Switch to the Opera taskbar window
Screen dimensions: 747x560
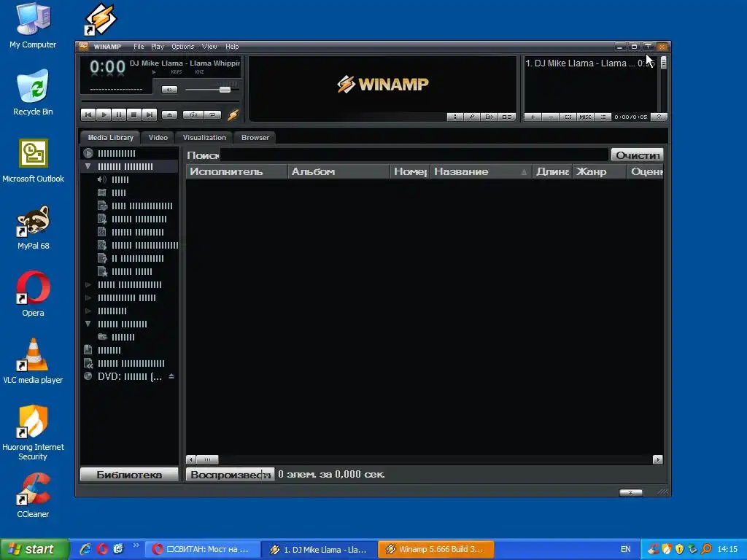(203, 549)
